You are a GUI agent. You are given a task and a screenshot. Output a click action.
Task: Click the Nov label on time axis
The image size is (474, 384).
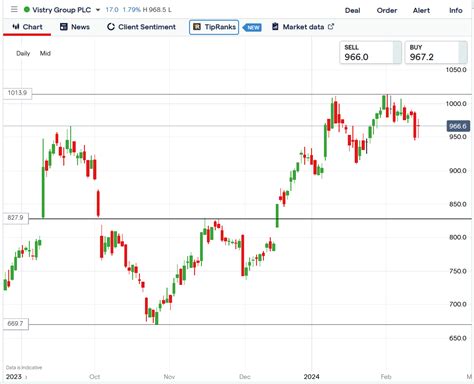[169, 377]
